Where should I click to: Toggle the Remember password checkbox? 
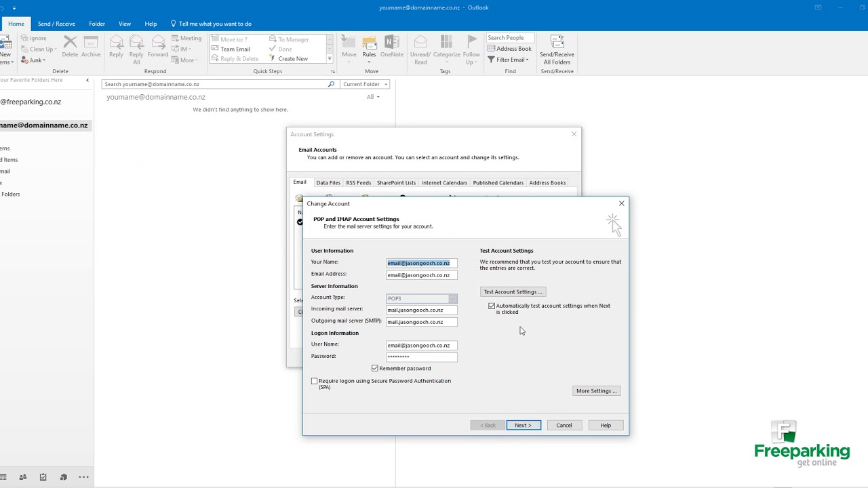[x=375, y=368]
